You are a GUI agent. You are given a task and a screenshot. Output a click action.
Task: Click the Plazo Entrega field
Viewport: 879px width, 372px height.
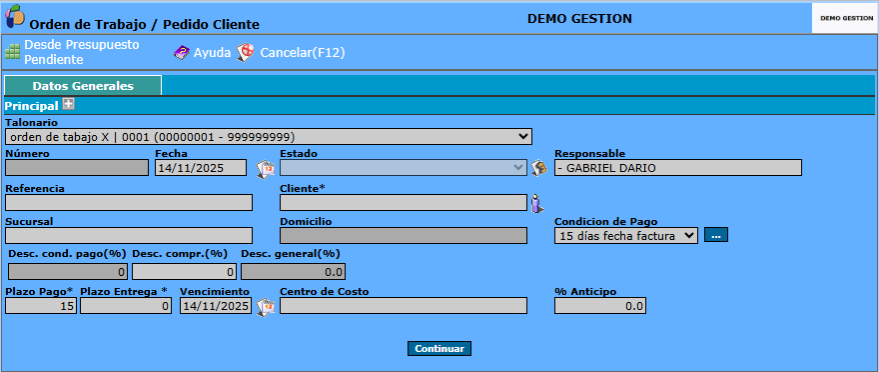[126, 305]
